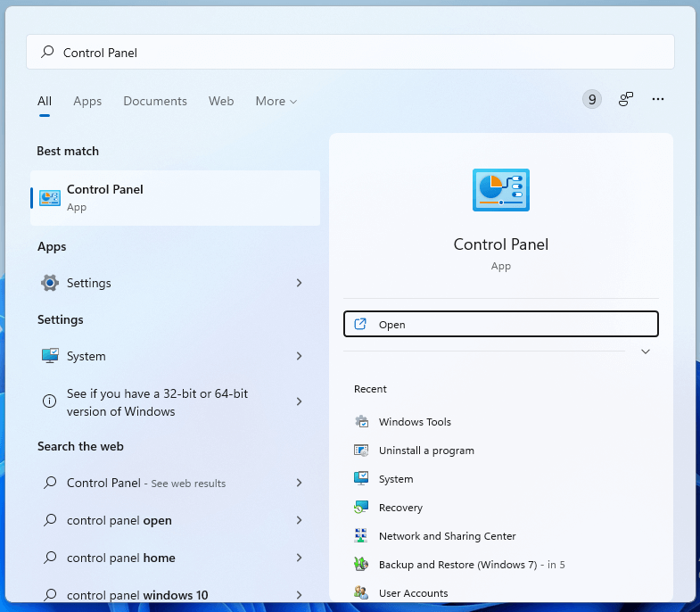Click the System icon in Recent list

361,478
